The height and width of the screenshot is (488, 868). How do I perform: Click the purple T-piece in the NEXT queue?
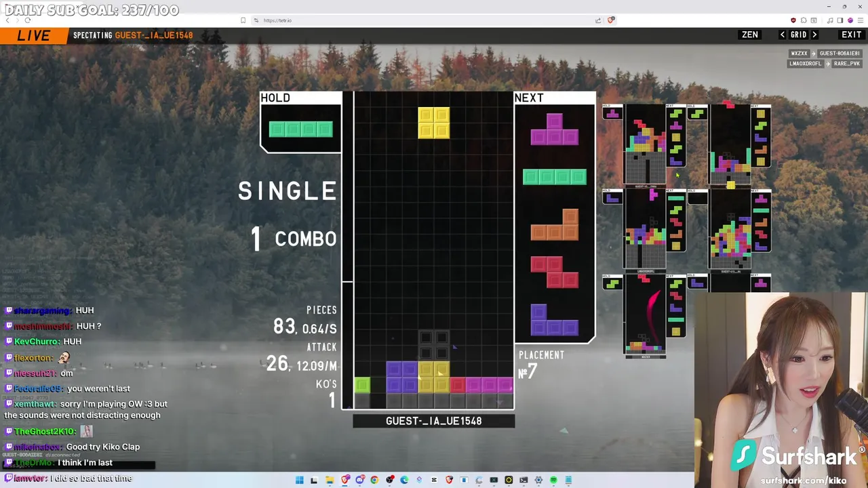(554, 129)
